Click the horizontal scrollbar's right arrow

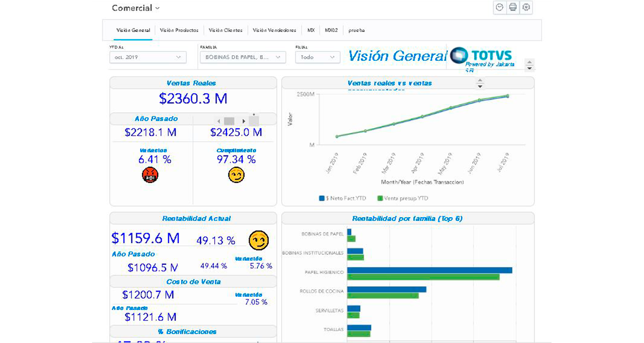[x=243, y=121]
